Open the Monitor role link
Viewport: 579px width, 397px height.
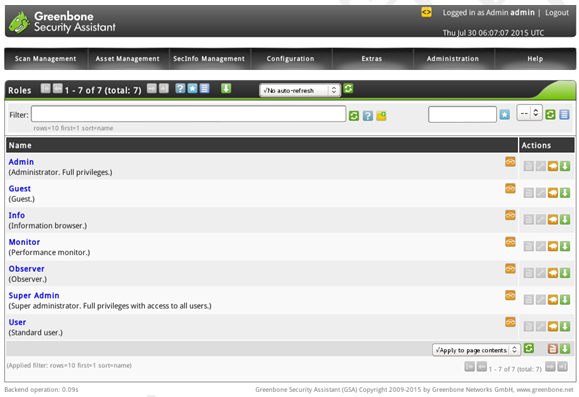click(24, 242)
